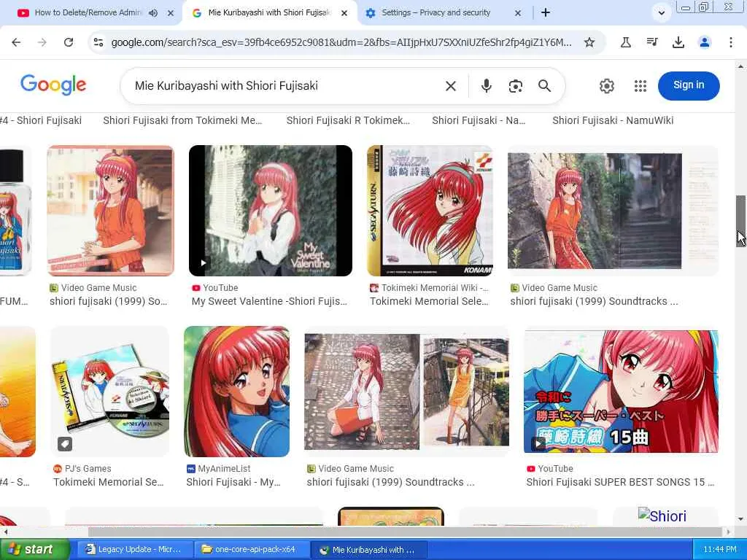747x560 pixels.
Task: Open two-photo Video Game Music thumbnail
Action: click(x=407, y=392)
